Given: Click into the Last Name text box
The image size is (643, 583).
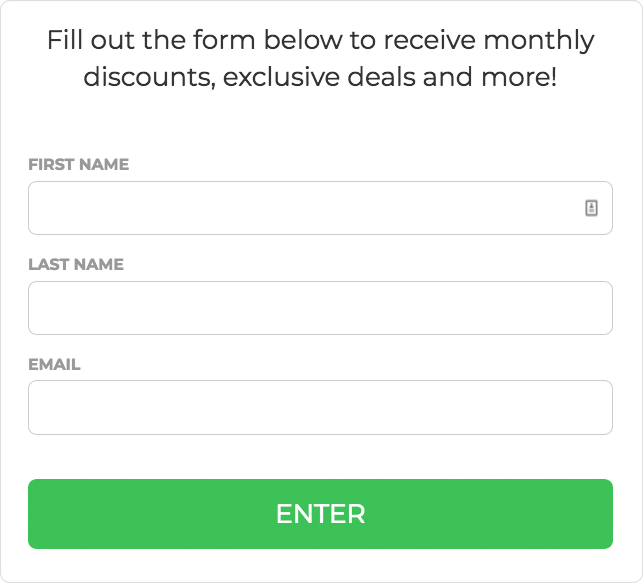Looking at the screenshot, I should point(320,308).
